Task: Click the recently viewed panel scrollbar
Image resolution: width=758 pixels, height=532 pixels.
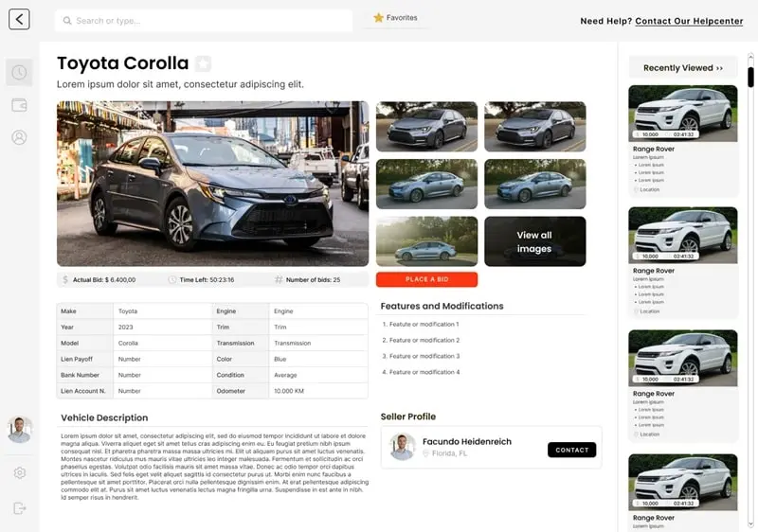Action: [750, 78]
